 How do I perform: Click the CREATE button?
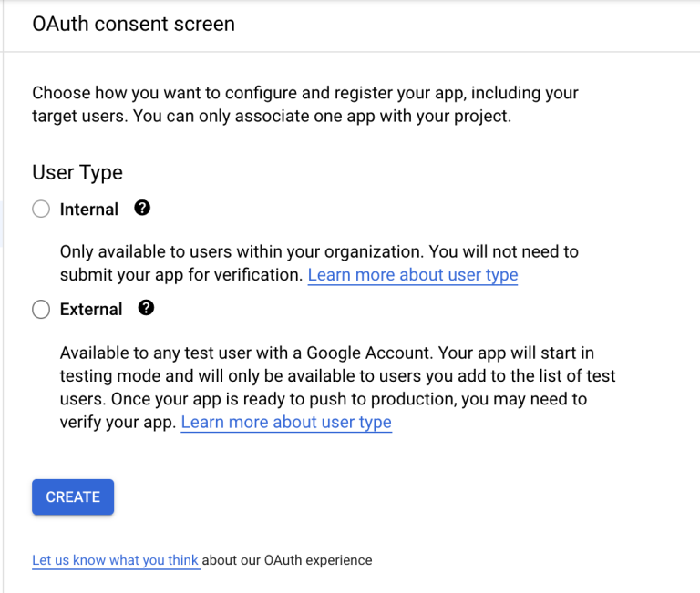[x=73, y=497]
